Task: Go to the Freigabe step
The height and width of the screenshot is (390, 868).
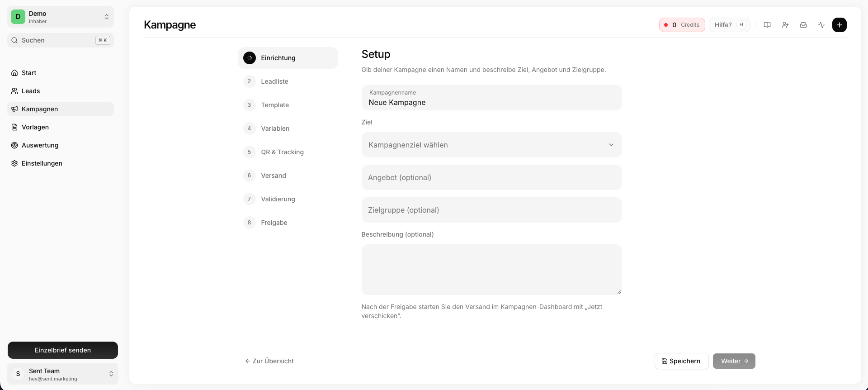Action: pyautogui.click(x=288, y=223)
